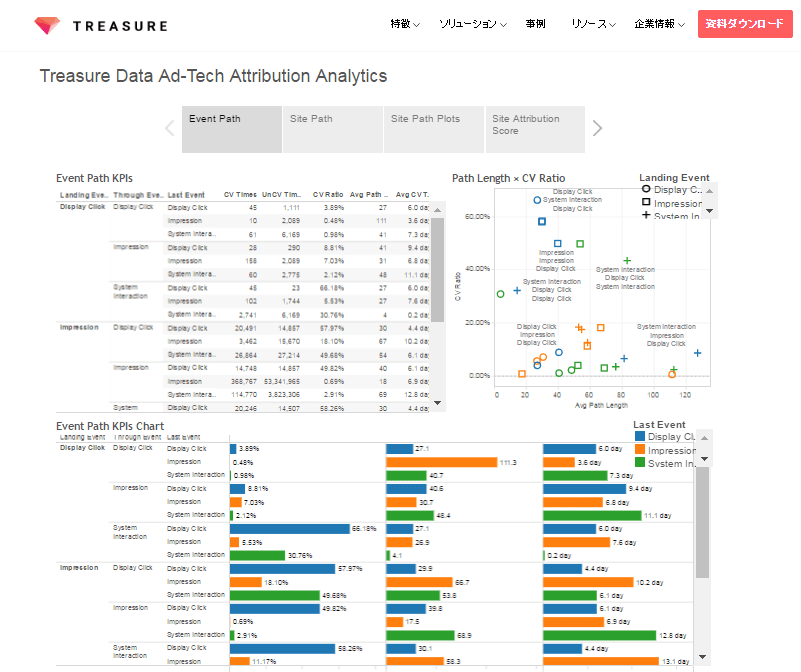Screen dimensions: 801x672
Task: Select the table cell showing 15,670
Action: 289,342
